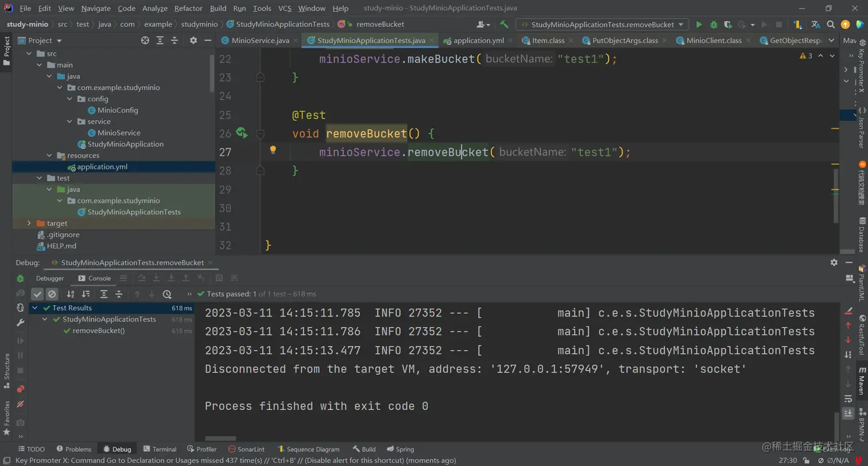Toggle the Maven tool window on the right
Image resolution: width=868 pixels, height=466 pixels.
click(862, 382)
